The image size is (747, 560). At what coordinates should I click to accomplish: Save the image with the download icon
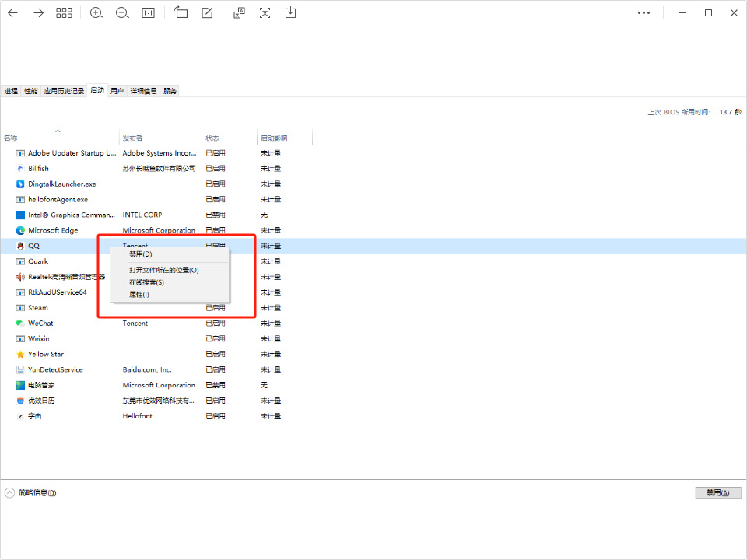tap(290, 12)
